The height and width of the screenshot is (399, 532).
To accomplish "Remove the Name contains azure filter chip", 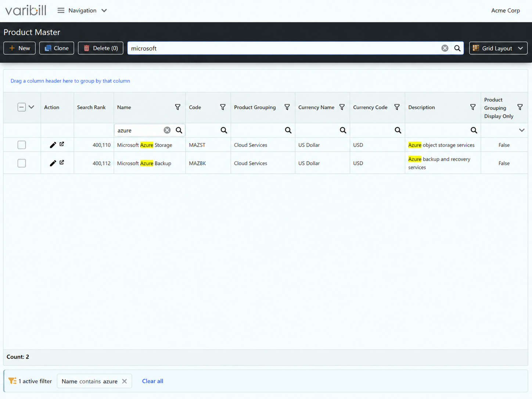I will tap(125, 381).
